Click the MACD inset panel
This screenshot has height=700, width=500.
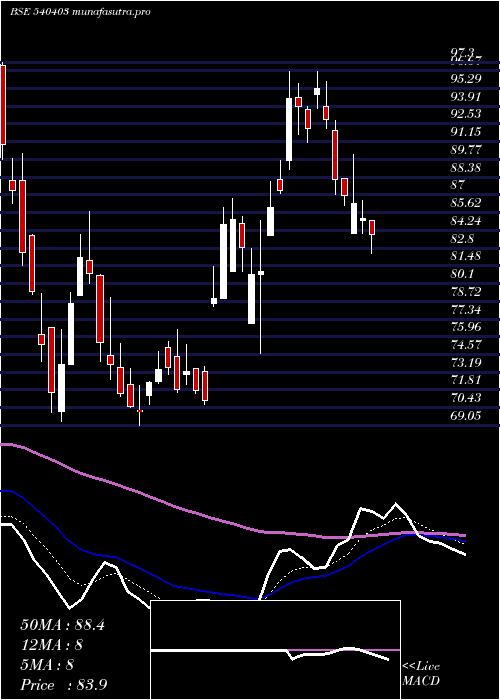click(275, 650)
